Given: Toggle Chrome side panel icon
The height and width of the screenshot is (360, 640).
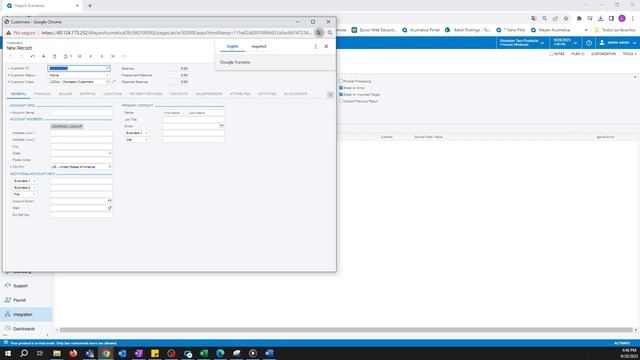Looking at the screenshot, I should click(x=611, y=18).
